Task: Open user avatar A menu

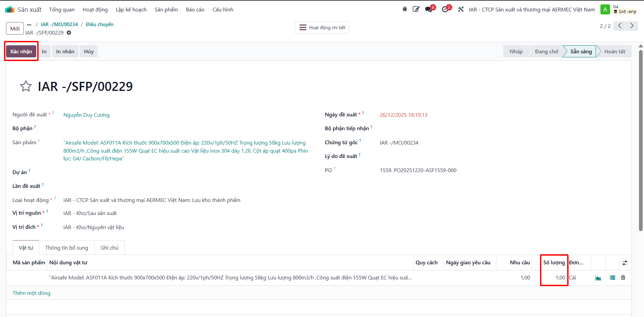Action: tap(605, 9)
